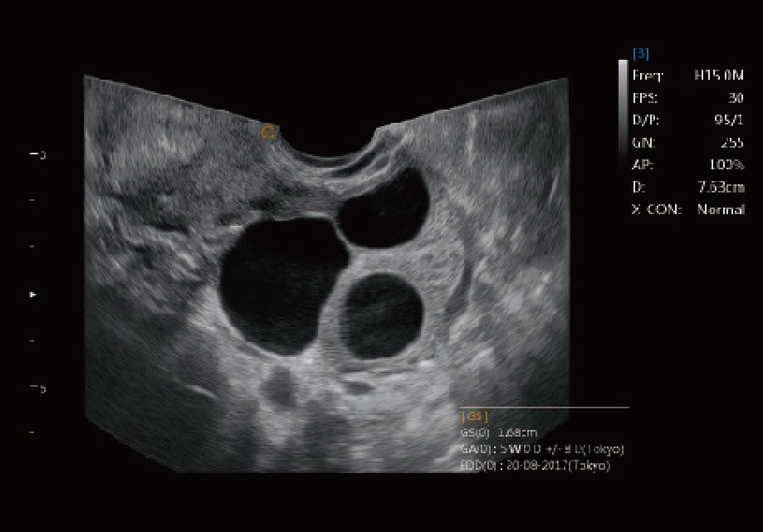Click the upper right dark cyst
The height and width of the screenshot is (532, 763).
[384, 208]
